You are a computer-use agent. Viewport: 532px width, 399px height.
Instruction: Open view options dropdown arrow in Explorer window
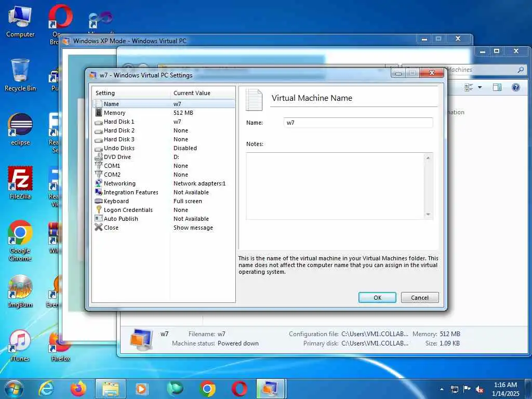(x=480, y=87)
